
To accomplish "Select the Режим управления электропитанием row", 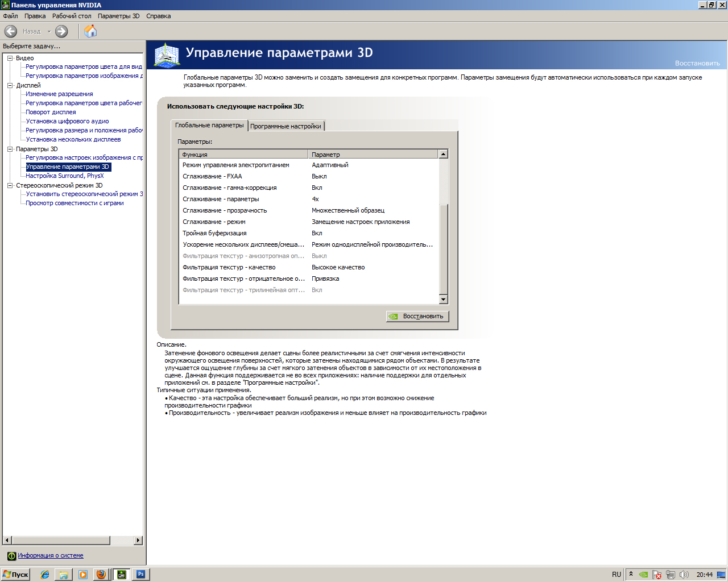I will click(309, 165).
